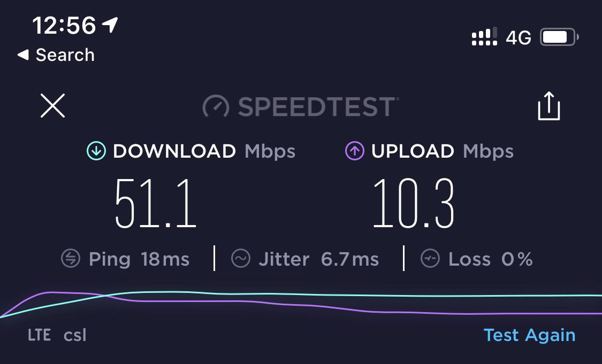The image size is (602, 364).
Task: Tap Test Again to rerun speedtest
Action: tap(529, 335)
